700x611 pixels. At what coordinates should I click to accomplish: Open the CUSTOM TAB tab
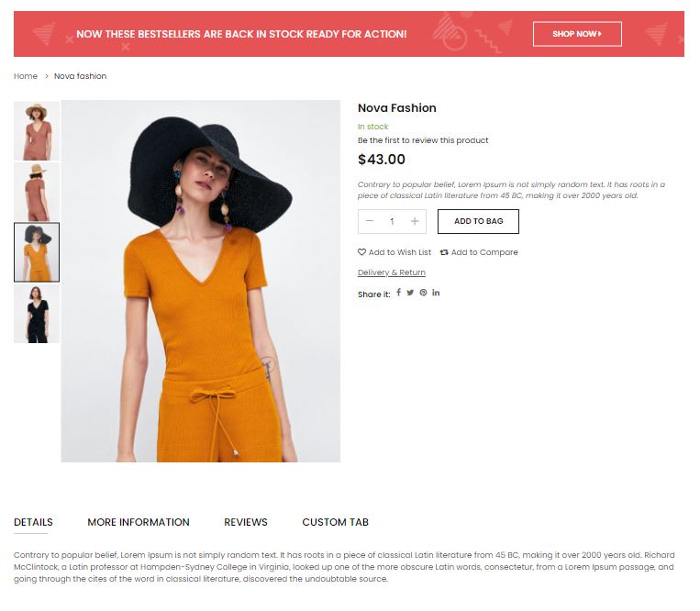pos(335,522)
